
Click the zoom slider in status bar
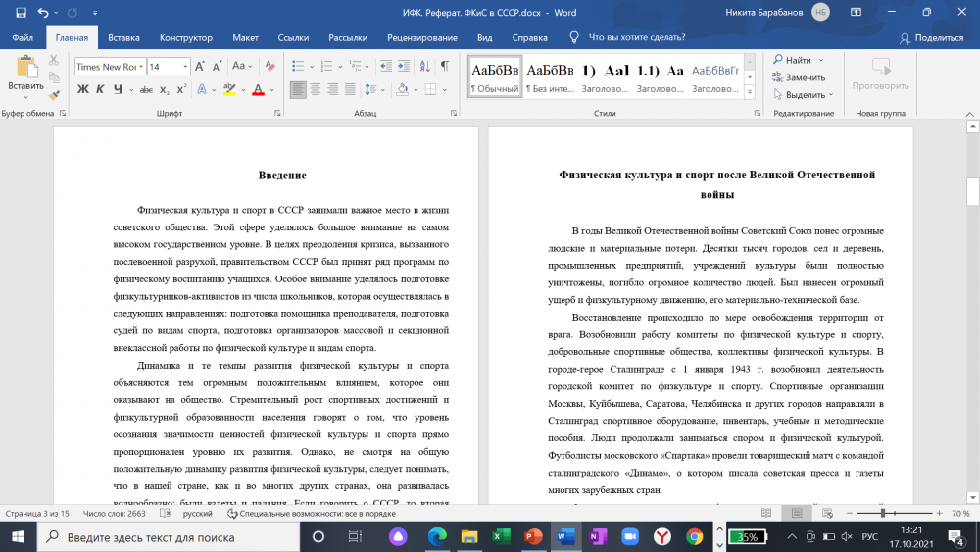[883, 513]
